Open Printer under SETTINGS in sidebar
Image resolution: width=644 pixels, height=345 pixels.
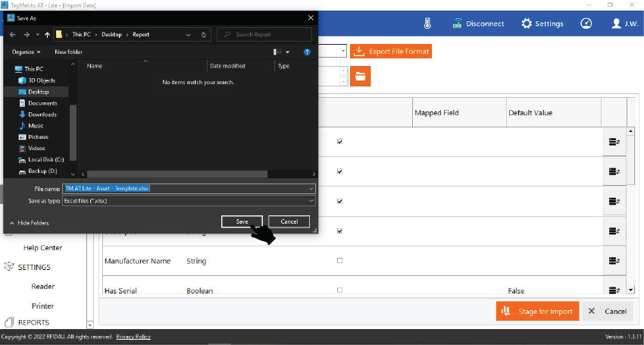point(43,306)
